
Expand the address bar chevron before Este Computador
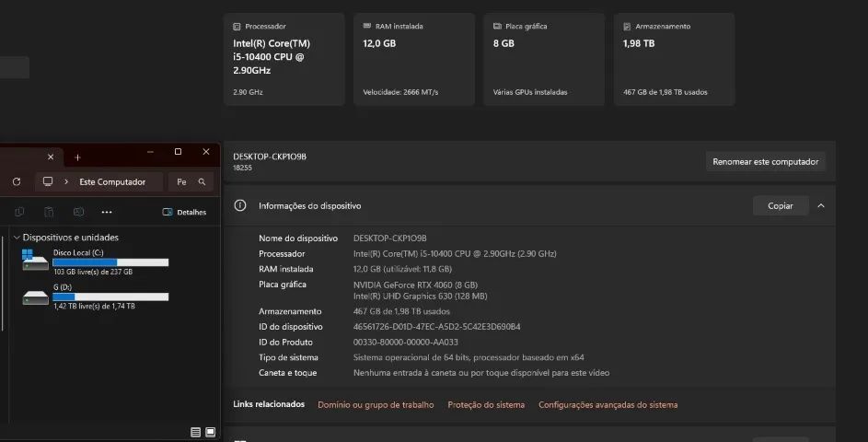click(x=66, y=181)
